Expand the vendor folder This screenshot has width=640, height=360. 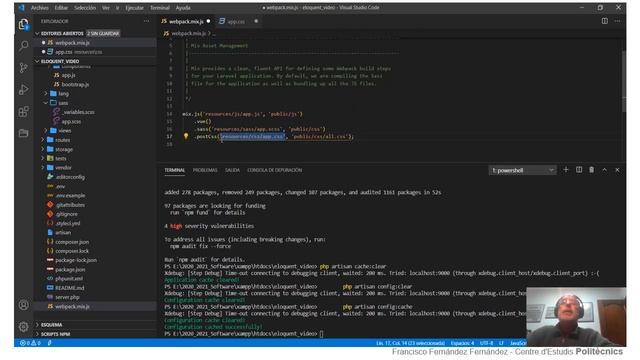43,168
